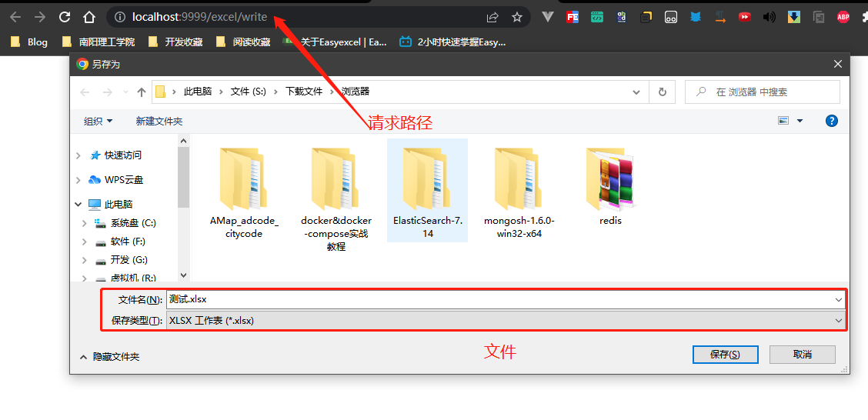The width and height of the screenshot is (868, 420).
Task: Click the share page icon in address bar
Action: point(492,17)
